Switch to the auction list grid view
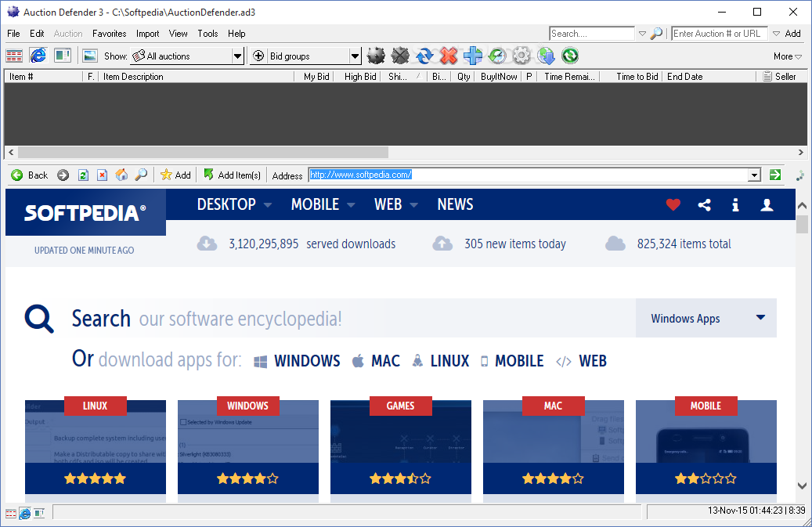812x527 pixels. tap(14, 56)
